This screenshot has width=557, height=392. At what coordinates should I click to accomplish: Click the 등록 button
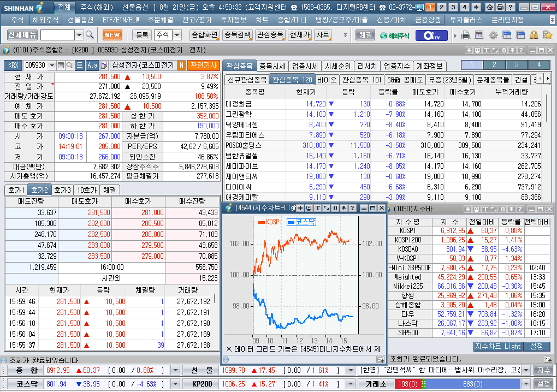click(142, 35)
